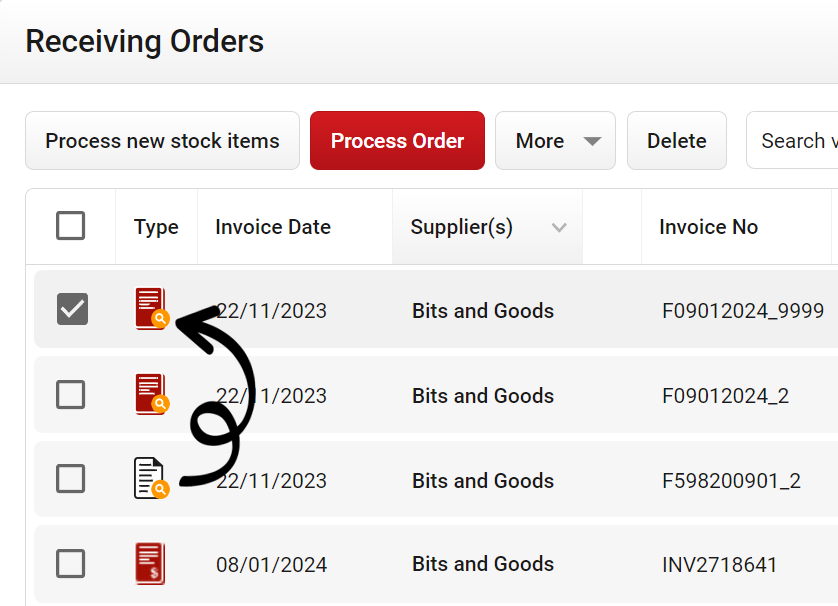
Task: Toggle the select-all checkbox in the table header
Action: pyautogui.click(x=70, y=226)
